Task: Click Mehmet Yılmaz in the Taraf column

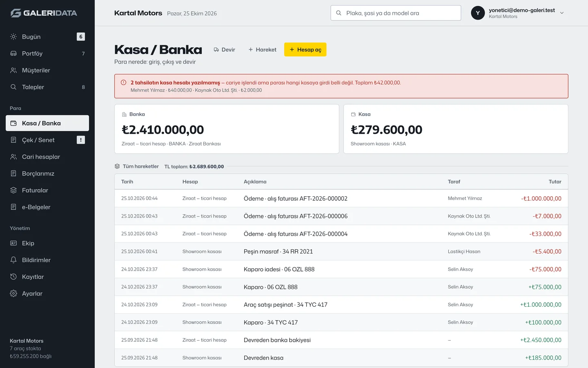Action: pyautogui.click(x=465, y=198)
